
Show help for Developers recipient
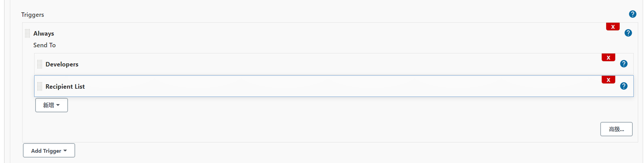point(624,64)
